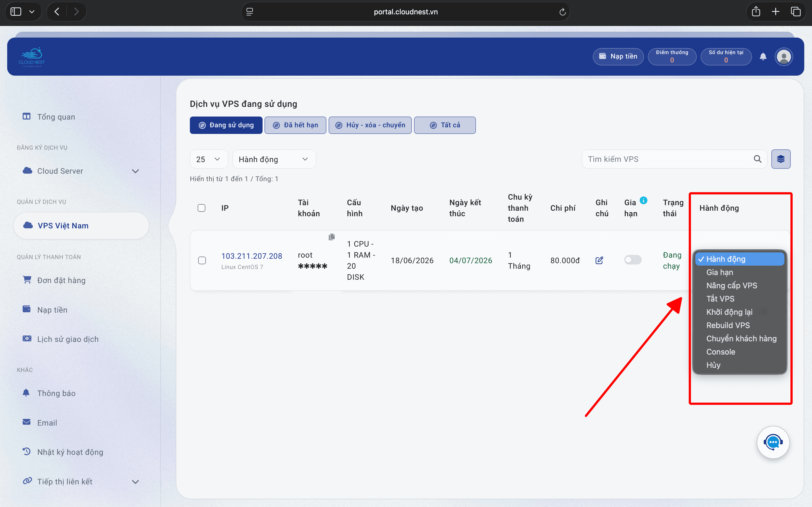Screen dimensions: 812x507
Task: Expand the Cloud Server menu
Action: [x=81, y=171]
